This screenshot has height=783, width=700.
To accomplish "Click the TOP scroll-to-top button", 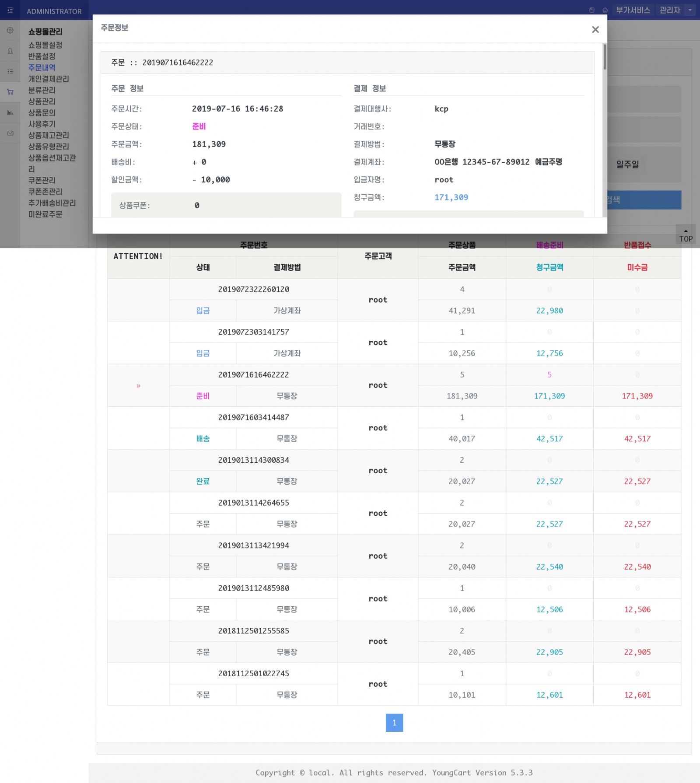I will (686, 236).
